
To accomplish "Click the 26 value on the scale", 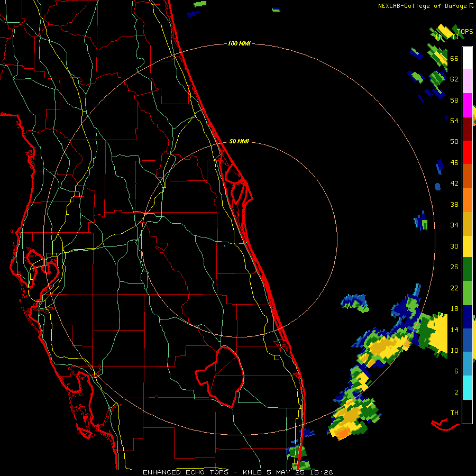I will pyautogui.click(x=454, y=267).
